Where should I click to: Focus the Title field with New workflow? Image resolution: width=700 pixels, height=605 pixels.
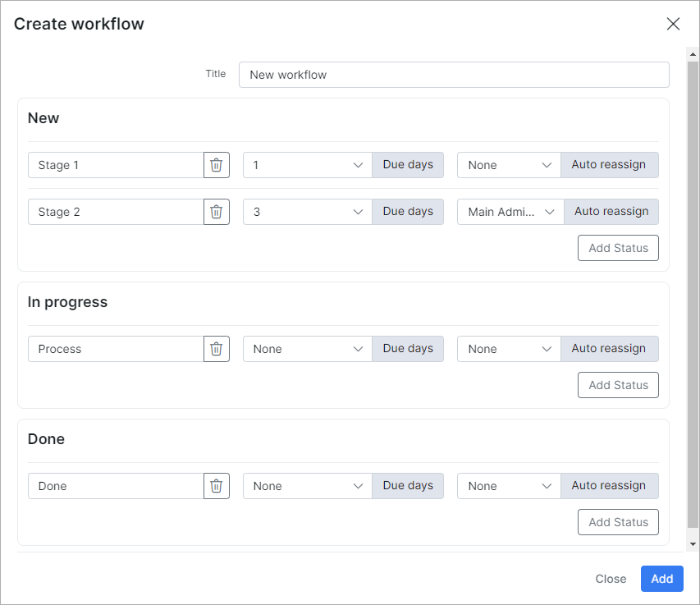click(454, 75)
